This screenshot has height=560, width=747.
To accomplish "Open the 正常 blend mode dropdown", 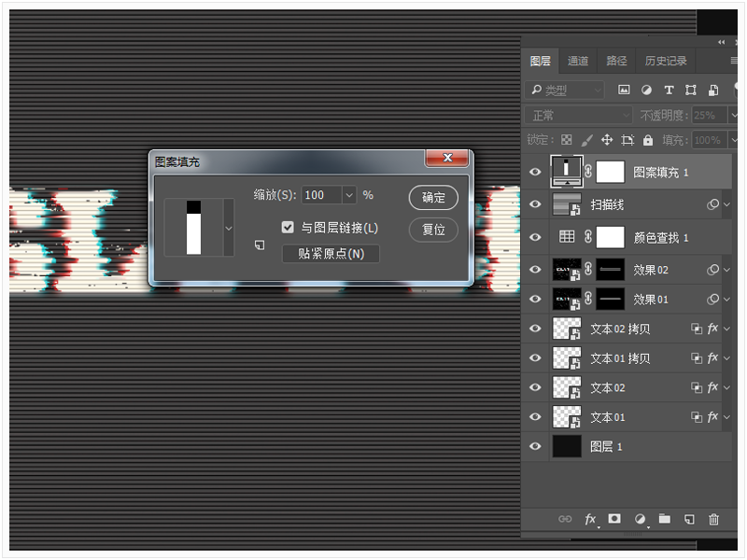I will tap(578, 115).
